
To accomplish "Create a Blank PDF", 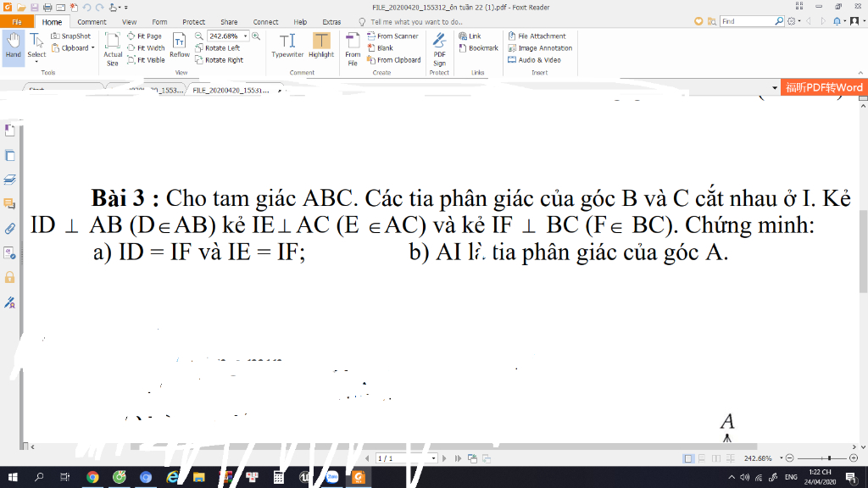I will point(380,48).
